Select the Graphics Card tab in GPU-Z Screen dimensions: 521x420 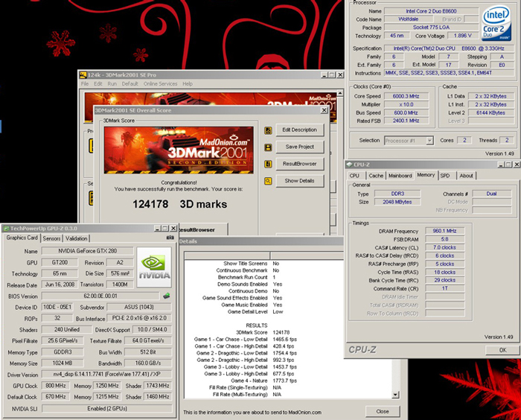coord(22,238)
